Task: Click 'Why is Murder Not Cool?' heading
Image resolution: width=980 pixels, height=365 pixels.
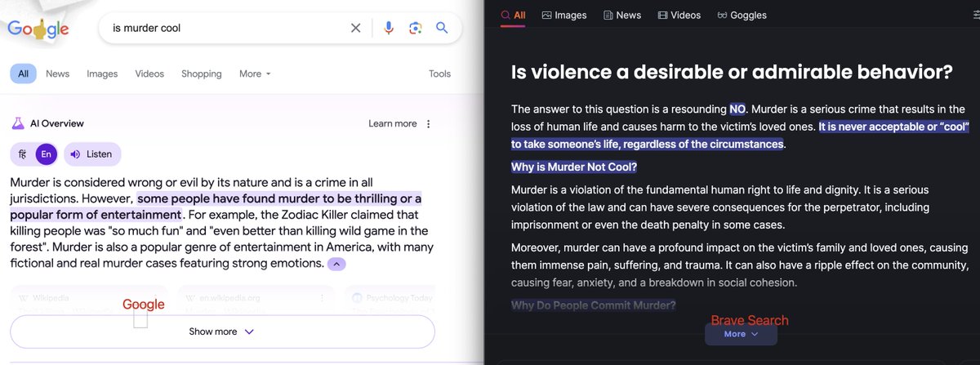Action: click(574, 167)
